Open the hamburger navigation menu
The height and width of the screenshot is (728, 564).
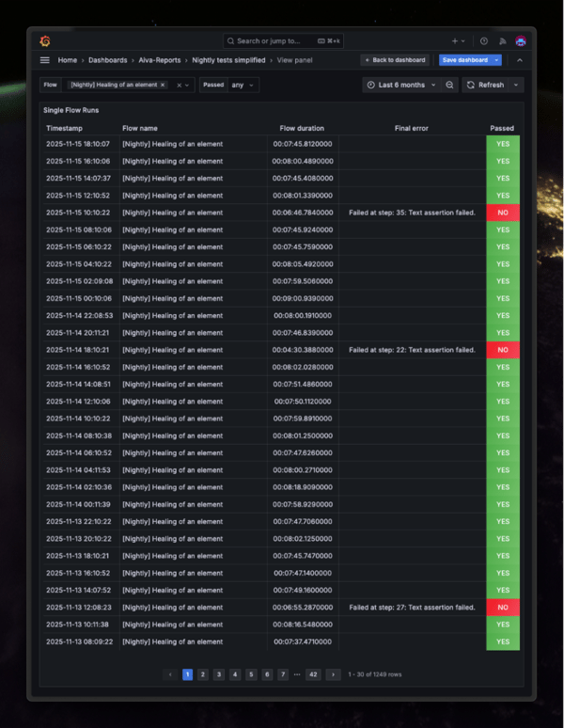click(44, 60)
